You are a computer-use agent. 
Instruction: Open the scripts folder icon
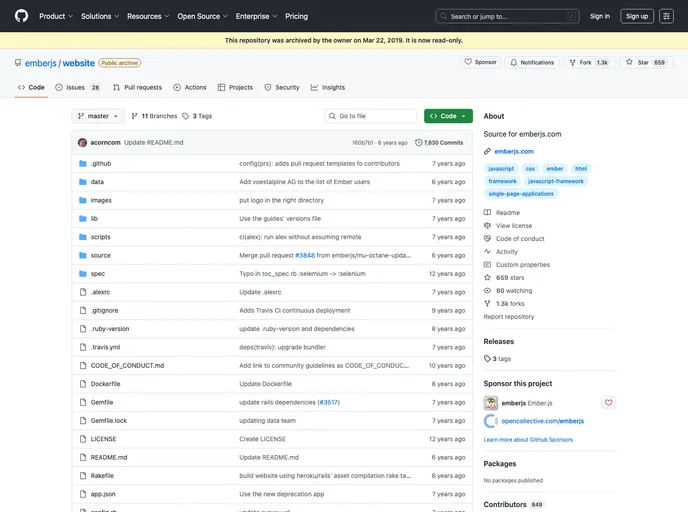click(82, 237)
